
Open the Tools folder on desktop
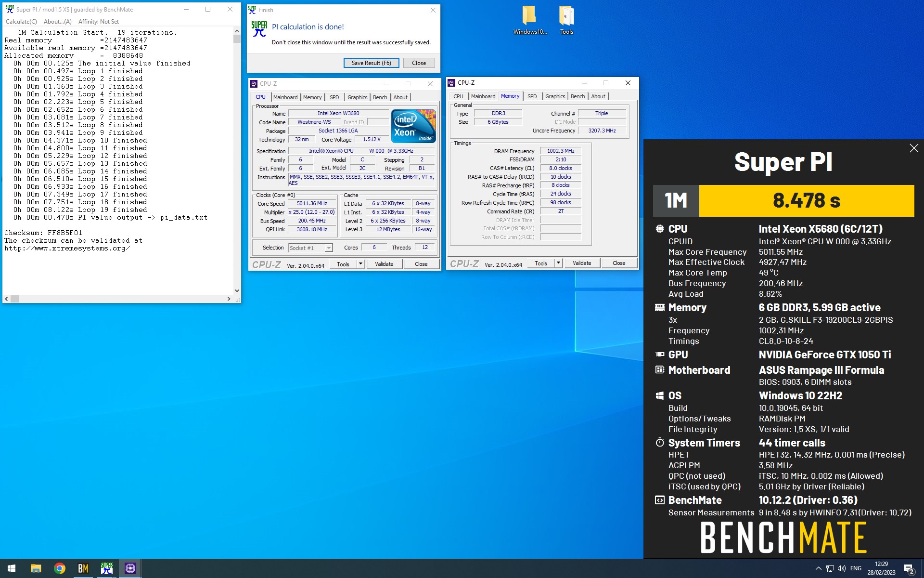(x=566, y=20)
